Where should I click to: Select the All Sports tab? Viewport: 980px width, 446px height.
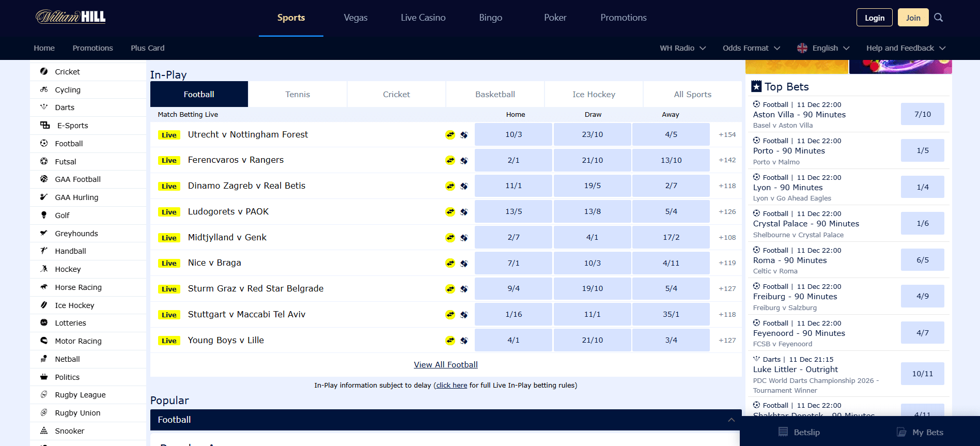[x=692, y=94]
